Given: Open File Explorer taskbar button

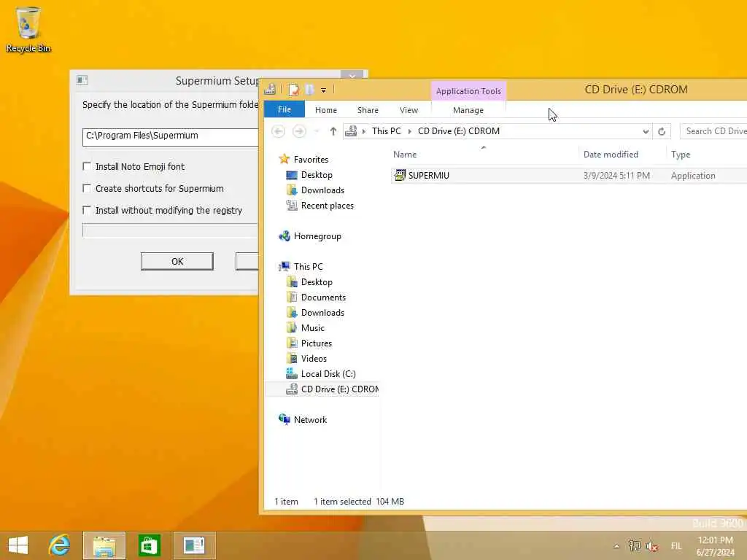Looking at the screenshot, I should [x=104, y=545].
